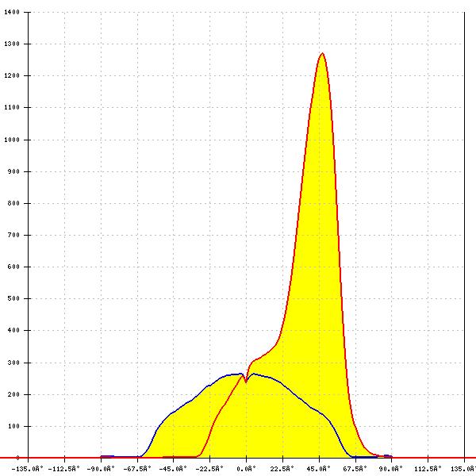Click the 112.5° x-axis label
This screenshot has width=476, height=476.
coord(428,469)
